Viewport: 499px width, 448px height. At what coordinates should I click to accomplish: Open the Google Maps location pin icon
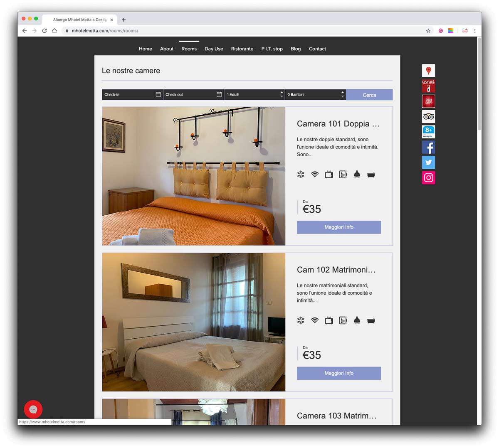pyautogui.click(x=428, y=71)
